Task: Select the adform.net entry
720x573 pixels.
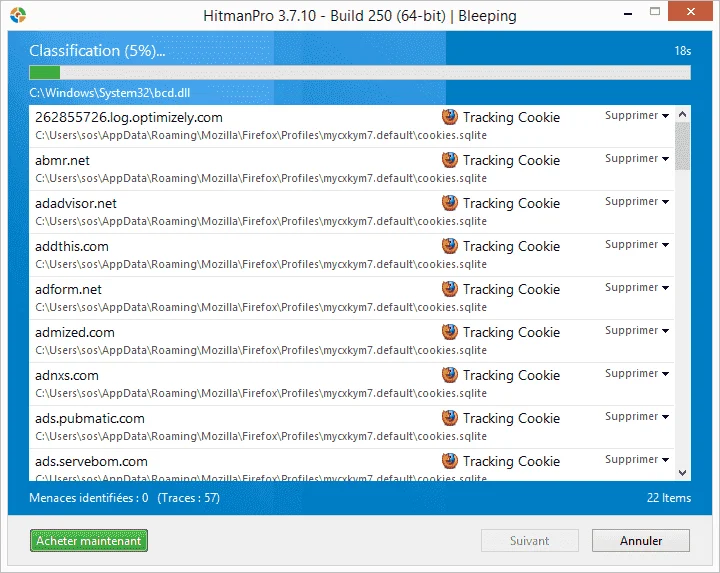Action: (x=351, y=298)
